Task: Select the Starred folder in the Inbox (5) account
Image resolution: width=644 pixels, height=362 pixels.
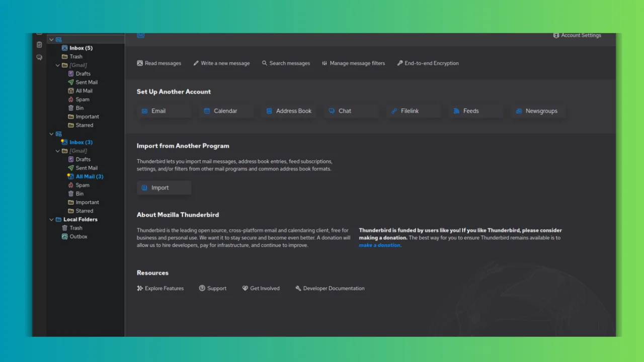Action: pos(85,125)
